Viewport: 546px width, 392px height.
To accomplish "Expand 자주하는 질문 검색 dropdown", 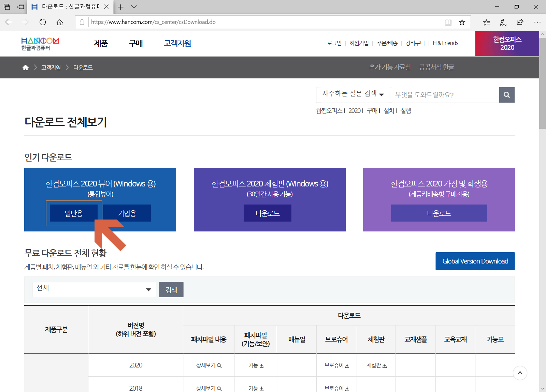I will pos(353,94).
